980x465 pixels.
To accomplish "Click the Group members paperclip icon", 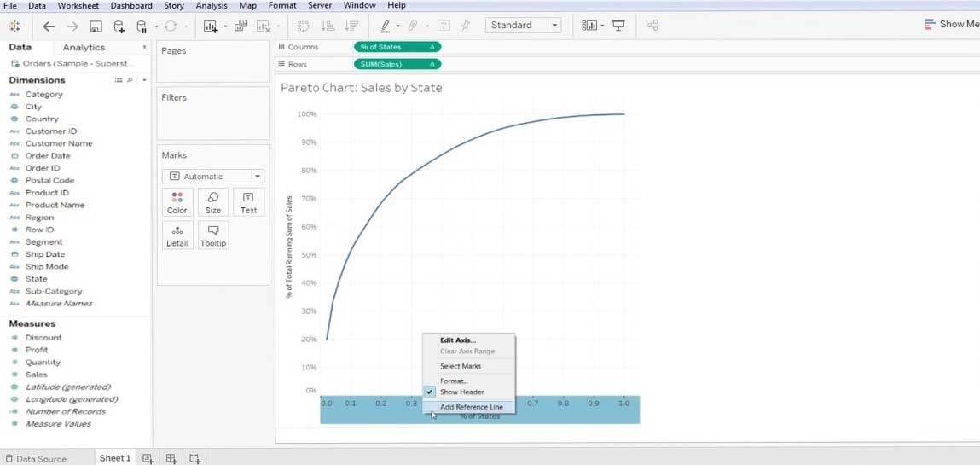I will coord(413,26).
